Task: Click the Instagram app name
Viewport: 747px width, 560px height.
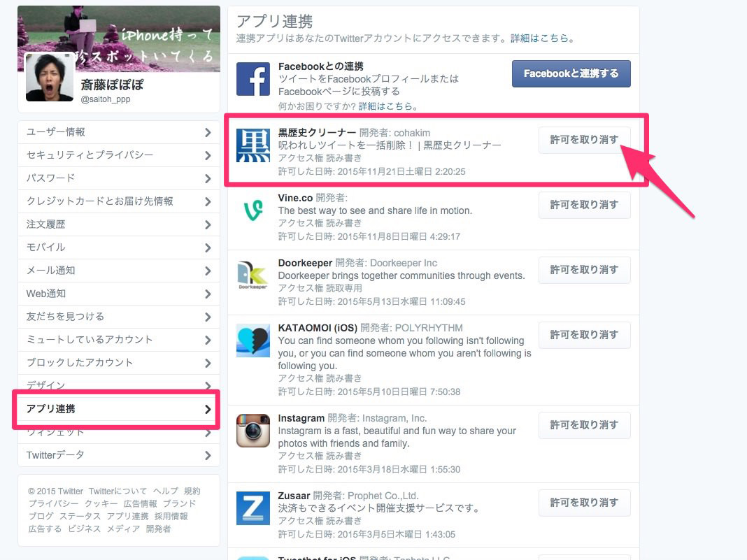Action: 301,418
